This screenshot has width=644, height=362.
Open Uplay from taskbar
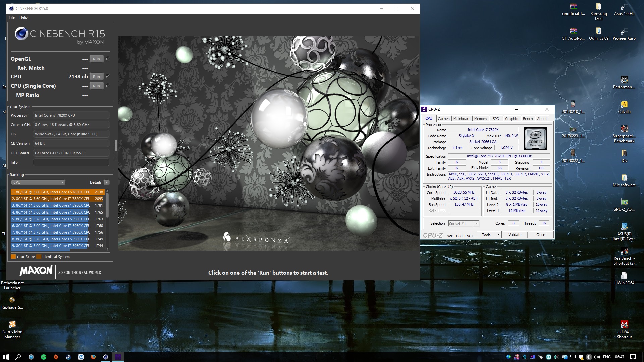pyautogui.click(x=81, y=357)
